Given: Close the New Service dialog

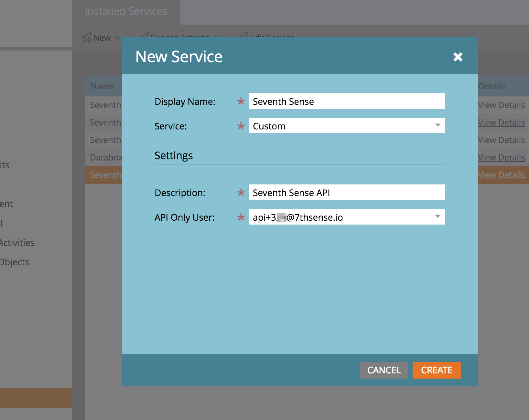Looking at the screenshot, I should (458, 57).
